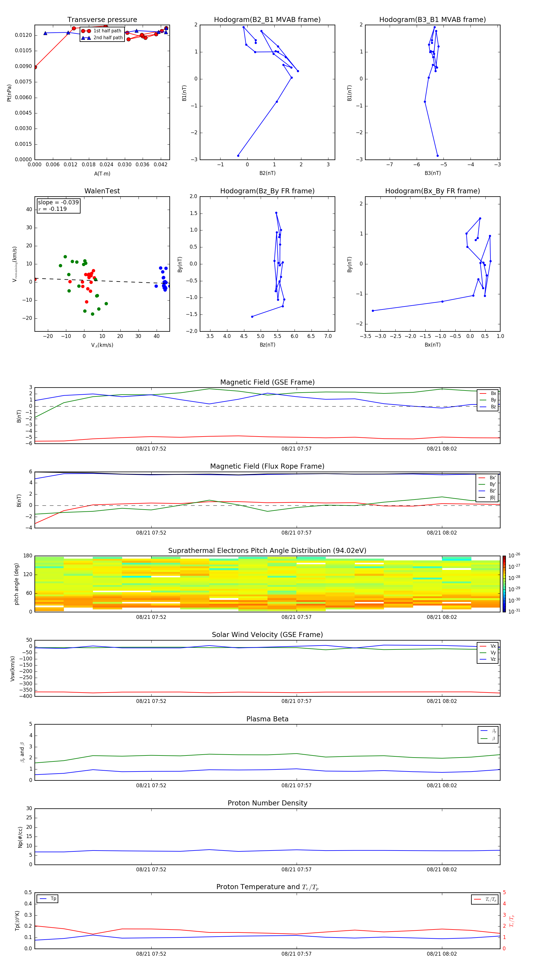Click the 'Tp(10^6K)' axis label
This screenshot has width=535, height=980.
[17, 921]
